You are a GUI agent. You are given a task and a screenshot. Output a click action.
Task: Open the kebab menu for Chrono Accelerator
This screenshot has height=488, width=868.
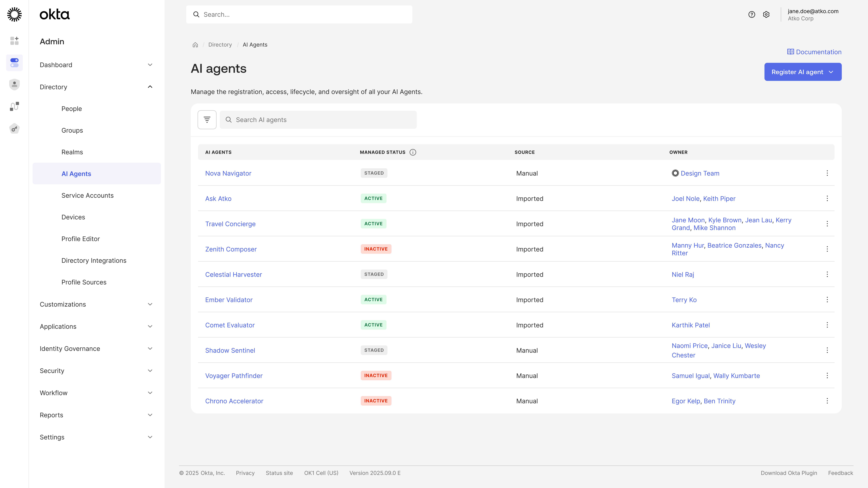pyautogui.click(x=827, y=401)
